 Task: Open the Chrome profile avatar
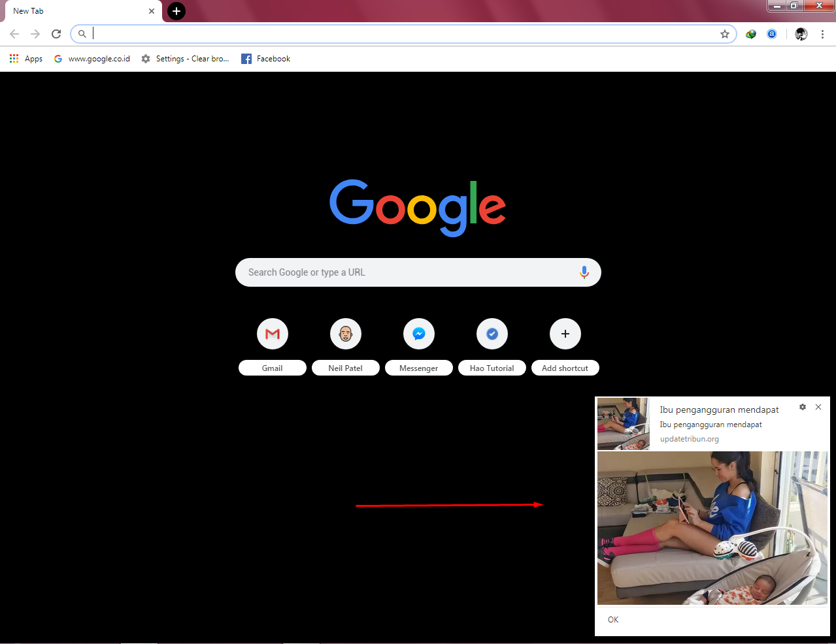[x=800, y=34]
